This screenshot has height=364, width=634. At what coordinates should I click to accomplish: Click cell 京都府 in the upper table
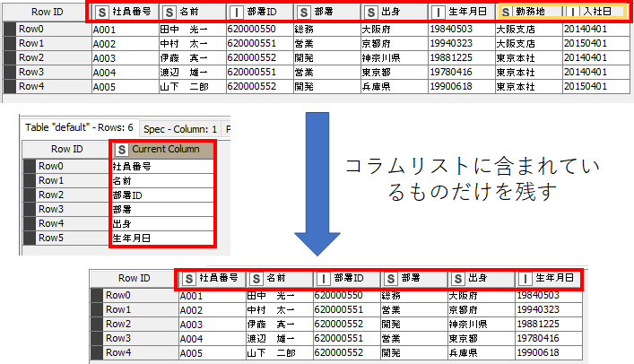(394, 44)
